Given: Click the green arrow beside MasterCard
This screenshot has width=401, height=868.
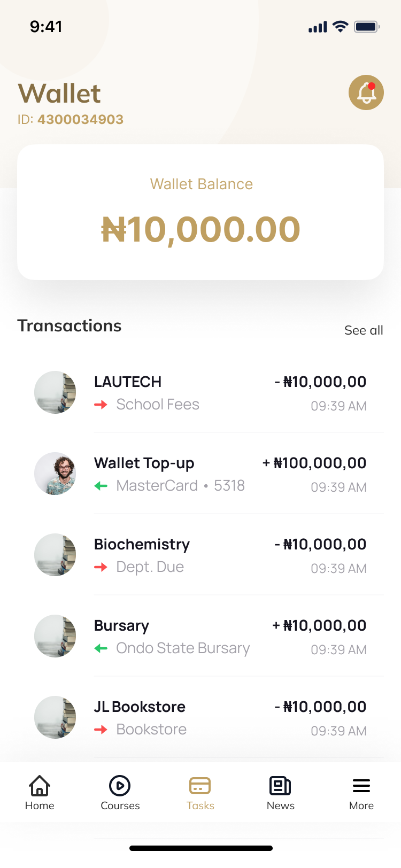Looking at the screenshot, I should 101,486.
